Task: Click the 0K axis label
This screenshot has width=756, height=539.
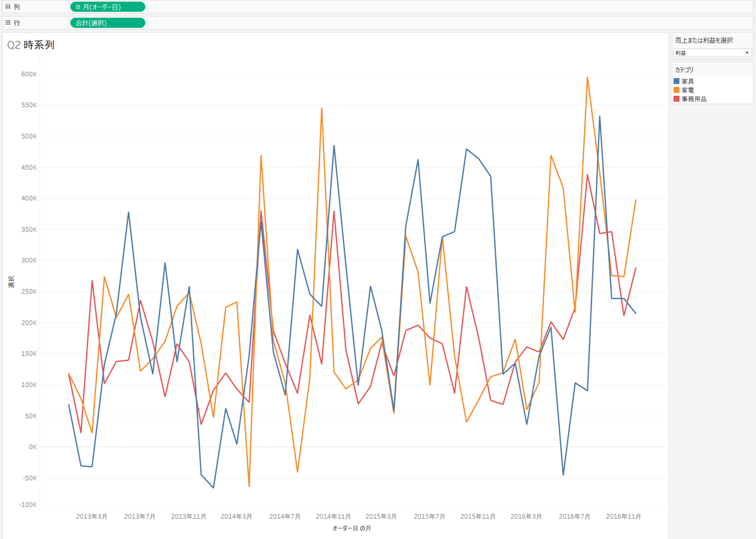Action: pyautogui.click(x=32, y=447)
